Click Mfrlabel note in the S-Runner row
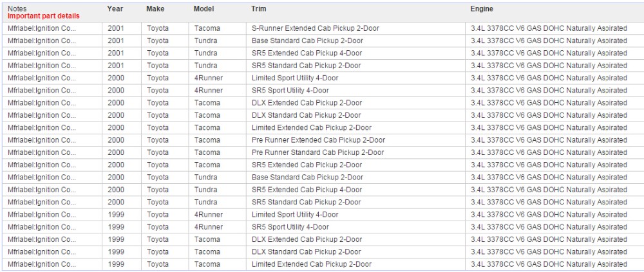Image resolution: width=644 pixels, height=272 pixels. [42, 28]
